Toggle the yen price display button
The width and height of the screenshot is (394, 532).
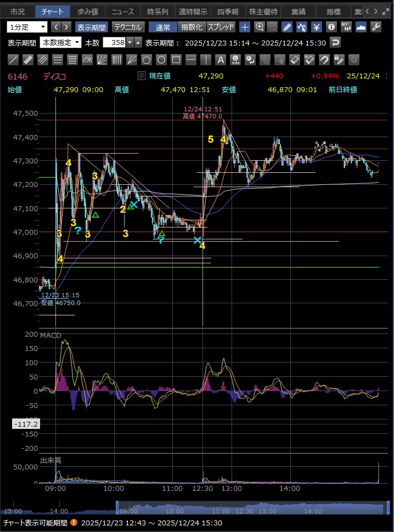tap(317, 27)
